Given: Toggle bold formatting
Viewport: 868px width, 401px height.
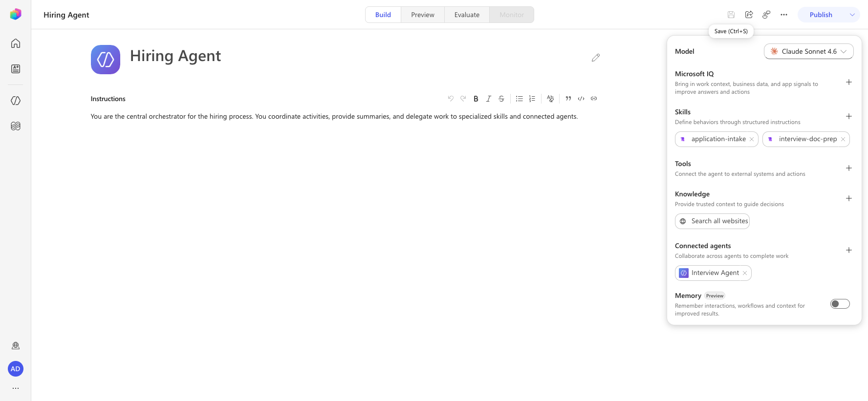Looking at the screenshot, I should (x=476, y=99).
